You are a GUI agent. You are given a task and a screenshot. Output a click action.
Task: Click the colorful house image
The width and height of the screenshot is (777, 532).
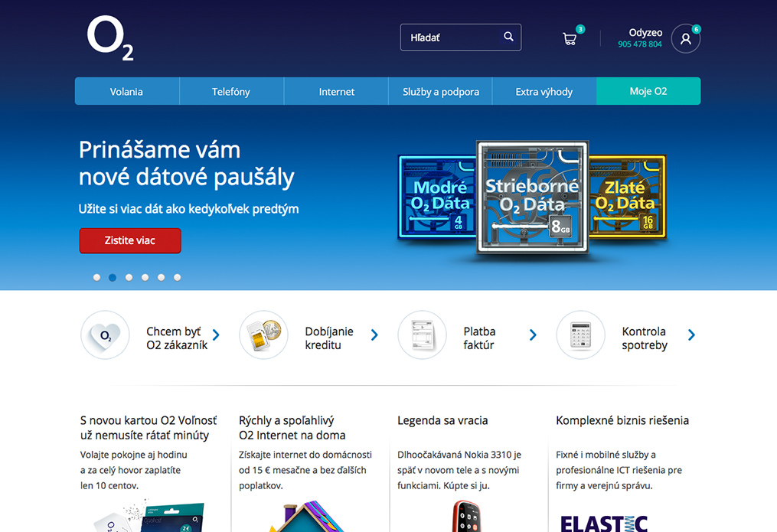tap(307, 516)
